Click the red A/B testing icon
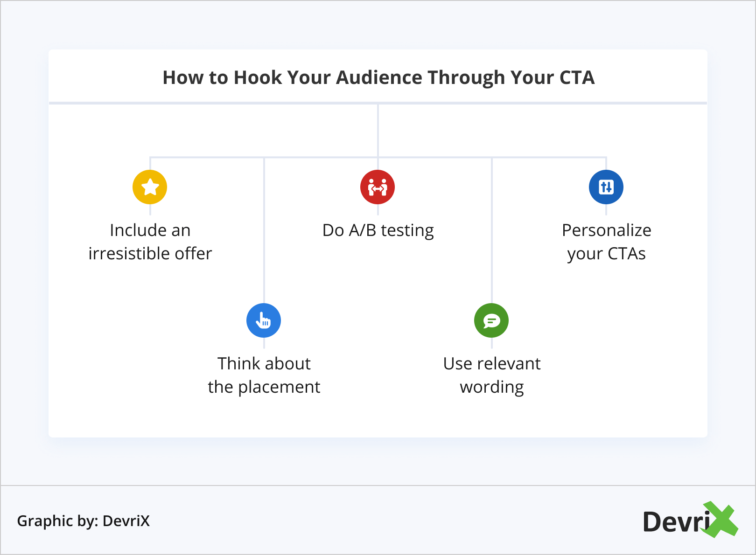Screen dimensions: 756x555 point(378,187)
